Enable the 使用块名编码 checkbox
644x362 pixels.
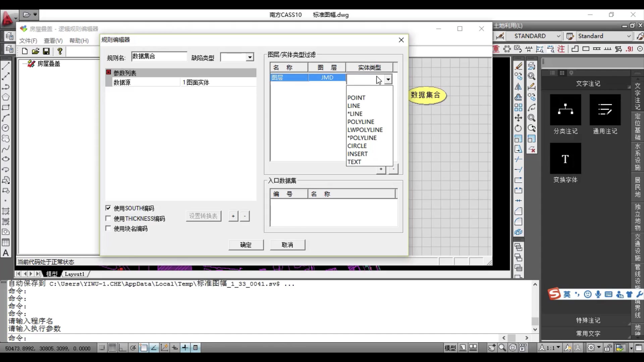(x=108, y=229)
